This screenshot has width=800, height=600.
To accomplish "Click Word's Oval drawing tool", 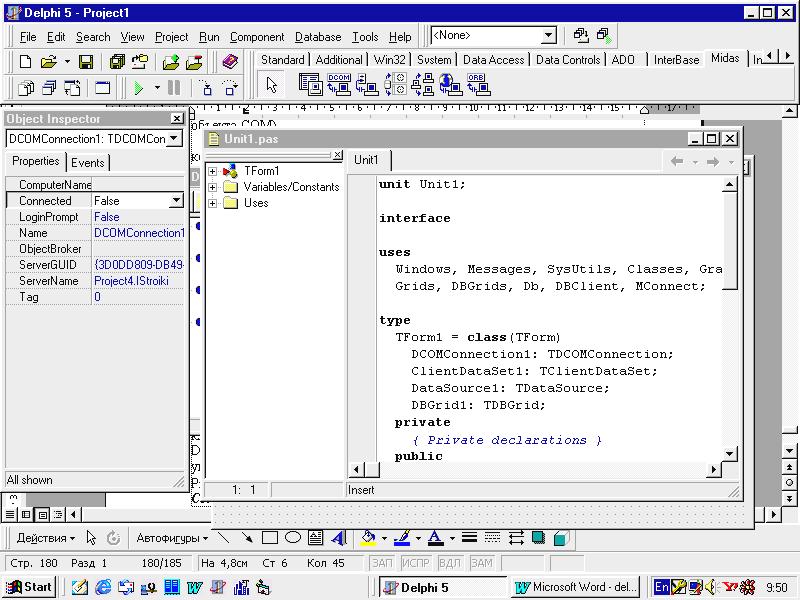I will (293, 538).
